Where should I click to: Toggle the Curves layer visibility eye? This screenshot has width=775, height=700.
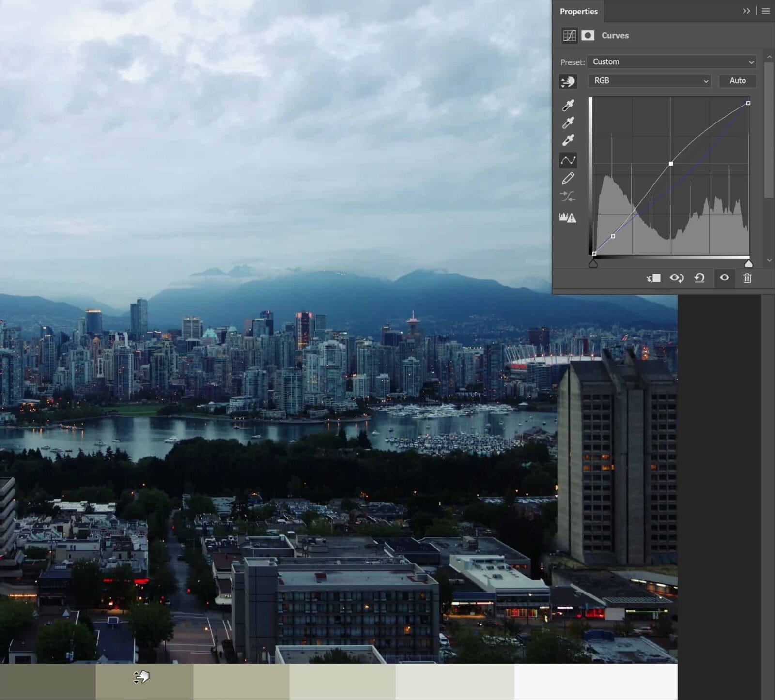(724, 278)
